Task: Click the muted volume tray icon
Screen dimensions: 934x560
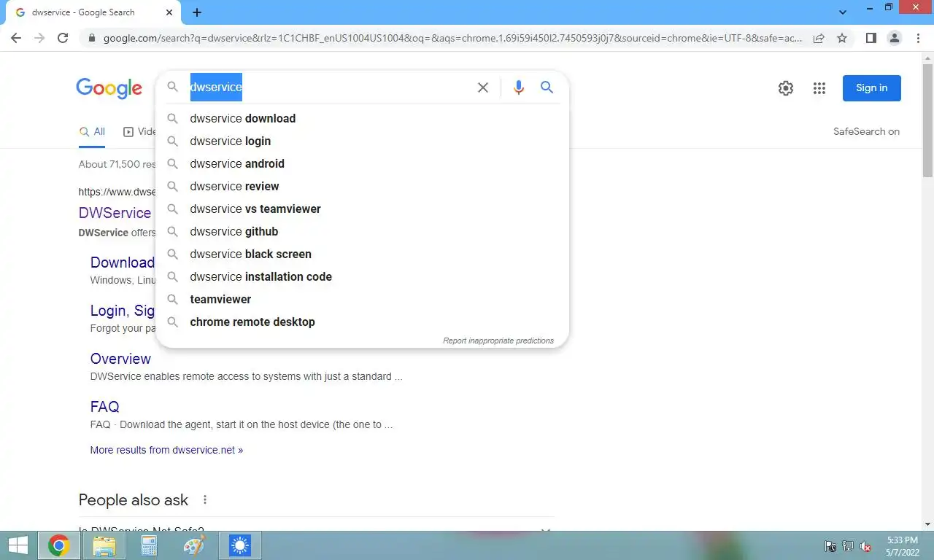Action: pyautogui.click(x=866, y=546)
